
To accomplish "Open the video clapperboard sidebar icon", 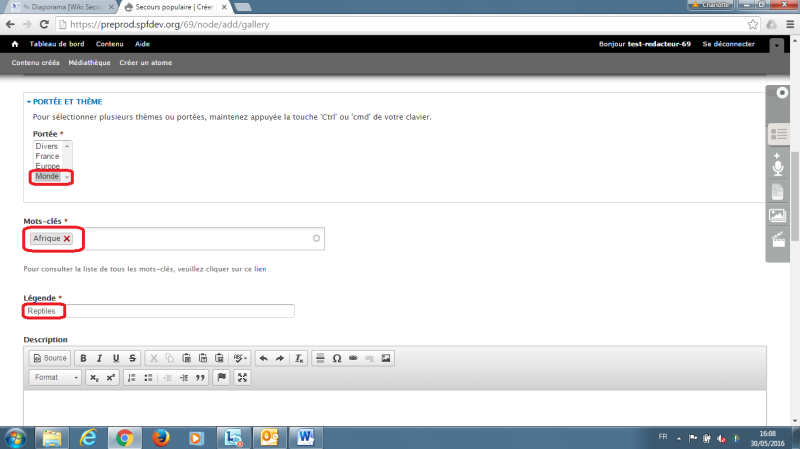I will coord(777,239).
